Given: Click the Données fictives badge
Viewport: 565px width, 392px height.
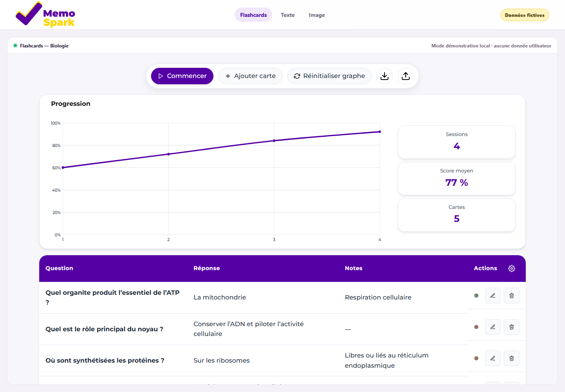Looking at the screenshot, I should [x=525, y=15].
